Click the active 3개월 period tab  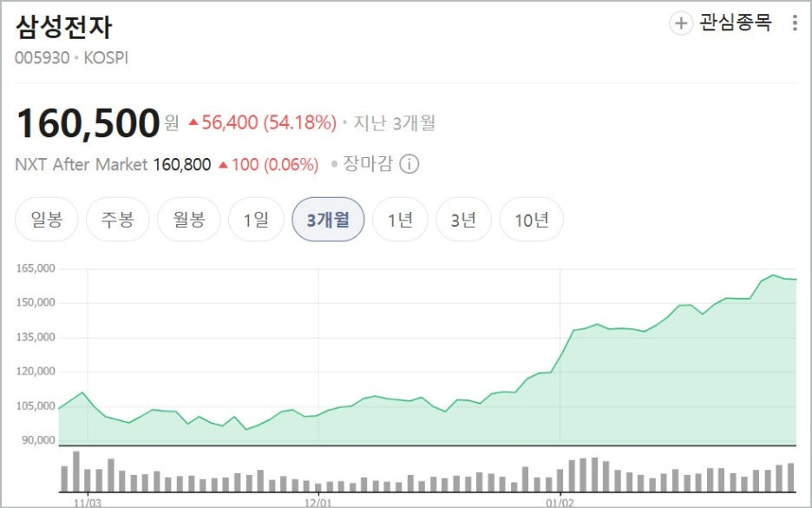(x=329, y=219)
